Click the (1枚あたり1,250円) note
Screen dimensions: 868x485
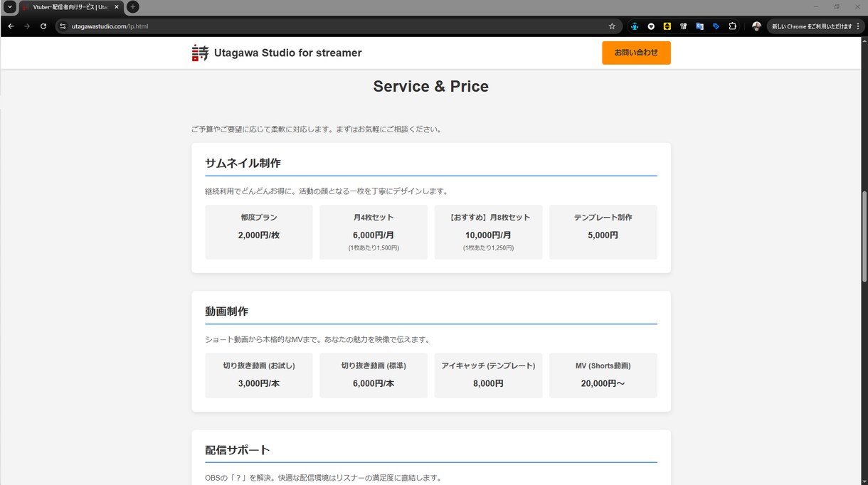[x=488, y=248]
